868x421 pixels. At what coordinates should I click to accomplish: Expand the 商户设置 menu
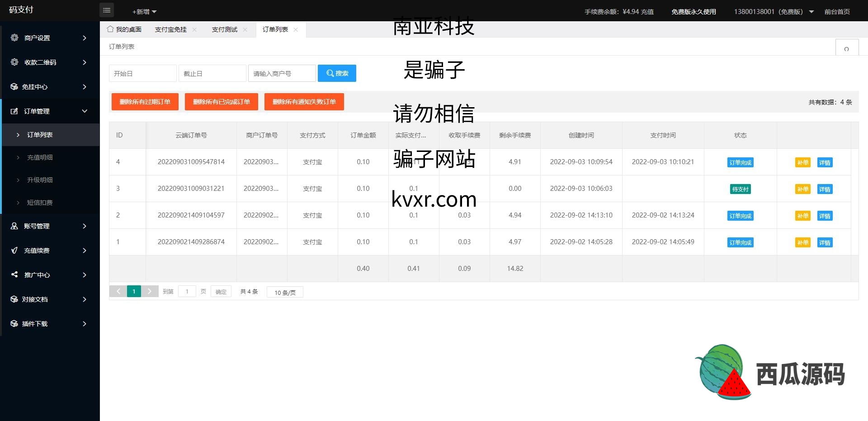tap(85, 38)
